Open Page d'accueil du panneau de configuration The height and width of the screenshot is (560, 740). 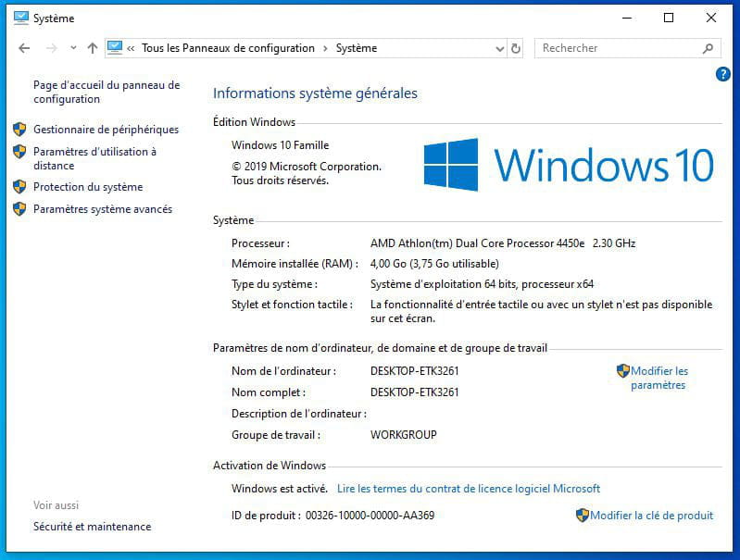(x=107, y=92)
